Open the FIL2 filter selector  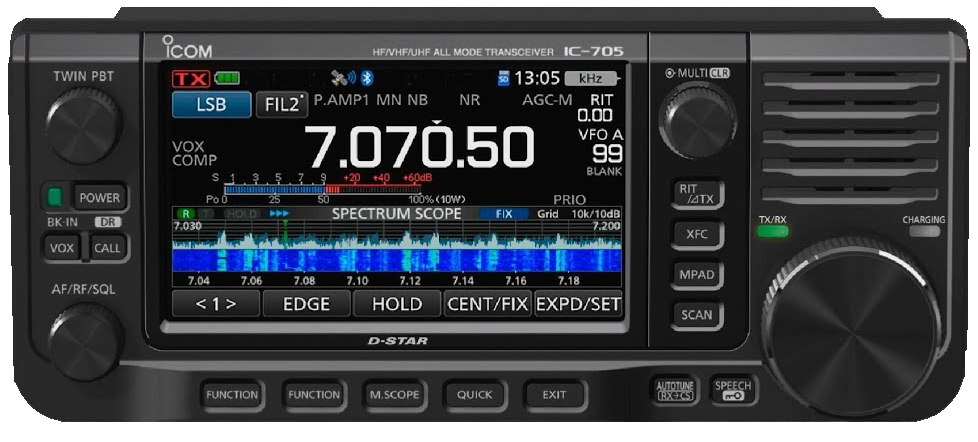pyautogui.click(x=282, y=105)
